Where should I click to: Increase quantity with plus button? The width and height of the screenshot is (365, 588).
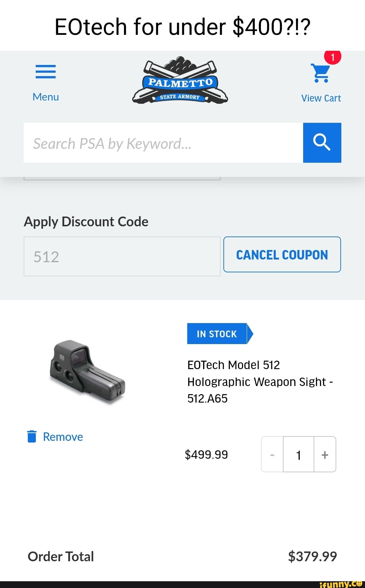[325, 455]
